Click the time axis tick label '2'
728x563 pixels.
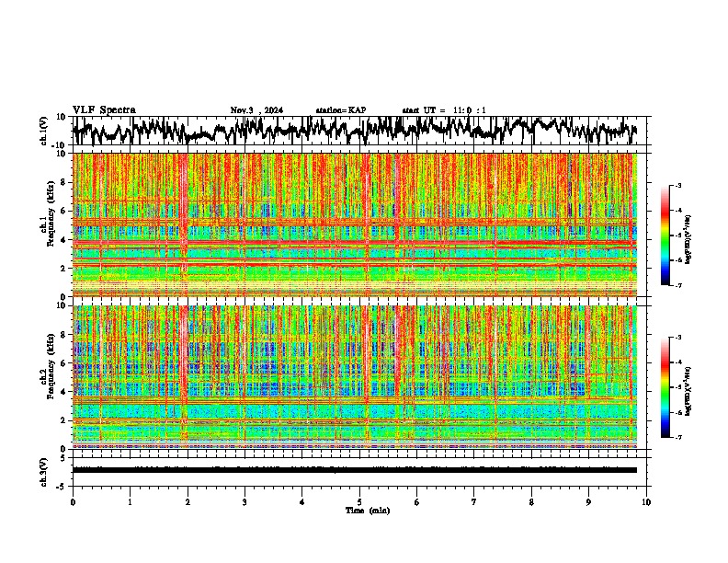188,502
